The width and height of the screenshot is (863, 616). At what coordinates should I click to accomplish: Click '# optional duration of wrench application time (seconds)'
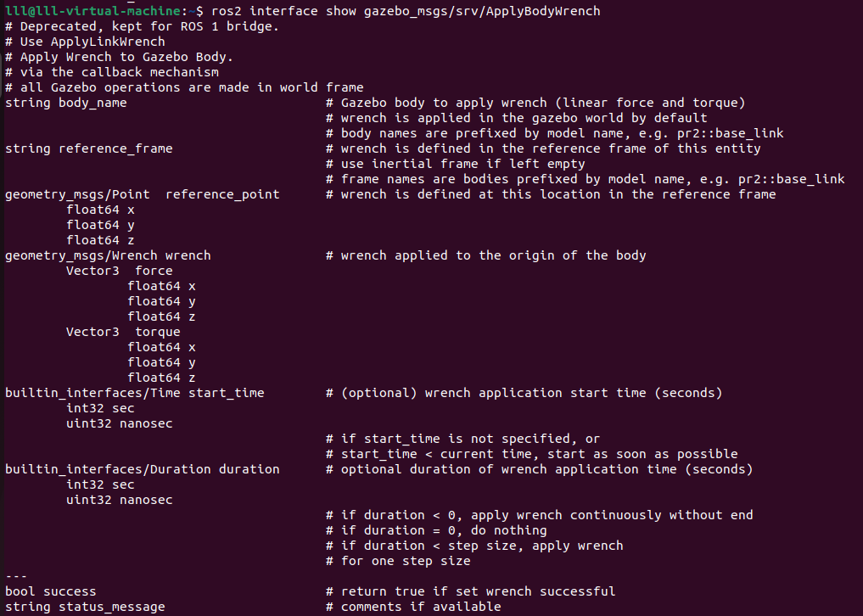coord(540,469)
